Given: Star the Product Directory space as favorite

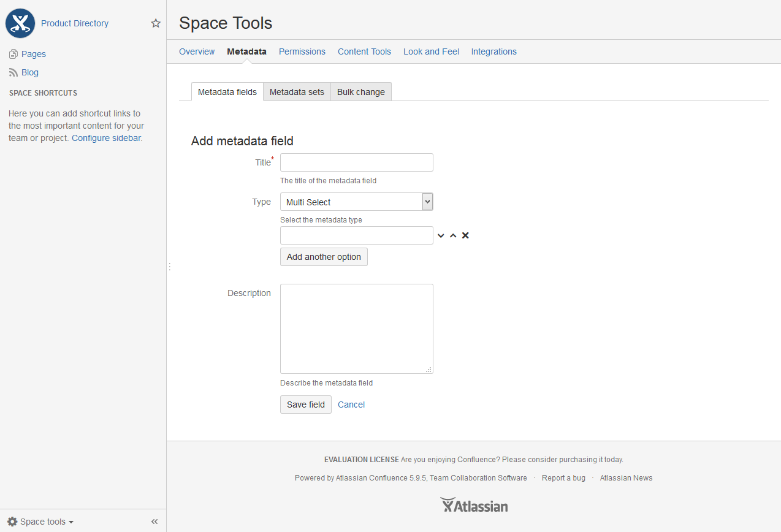Looking at the screenshot, I should pos(156,23).
